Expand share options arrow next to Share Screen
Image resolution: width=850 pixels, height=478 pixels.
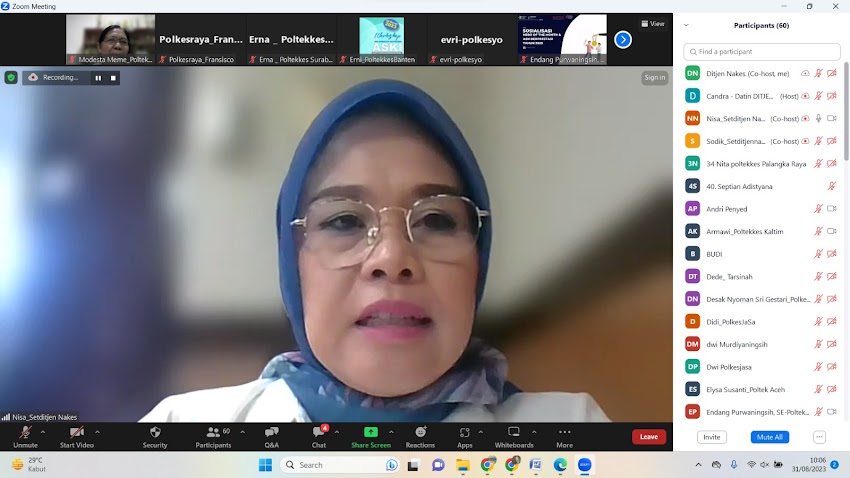click(x=391, y=432)
